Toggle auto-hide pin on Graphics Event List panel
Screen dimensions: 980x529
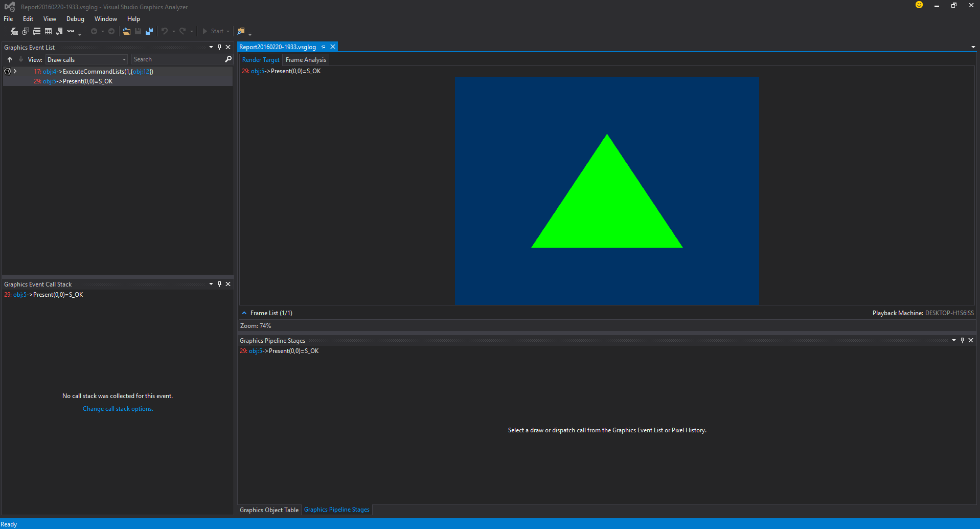pyautogui.click(x=219, y=47)
